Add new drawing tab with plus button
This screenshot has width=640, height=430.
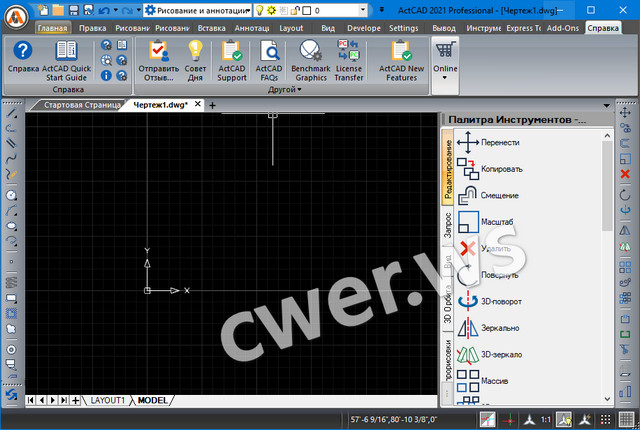[x=212, y=104]
